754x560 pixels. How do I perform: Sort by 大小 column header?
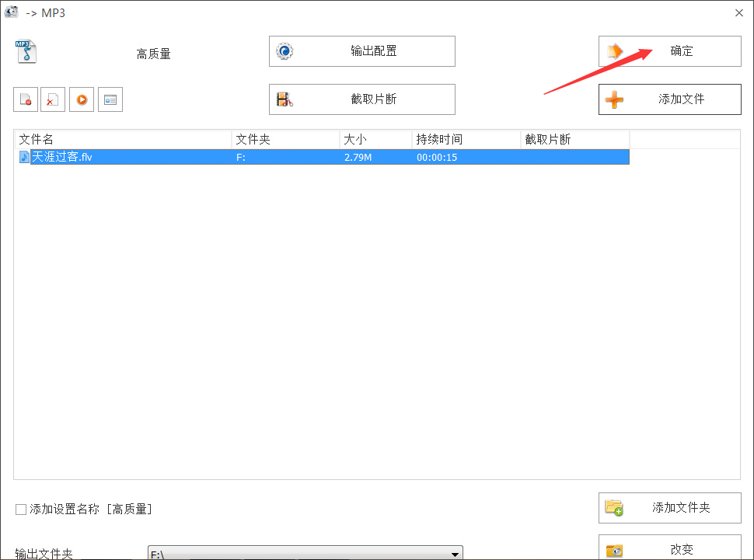pyautogui.click(x=375, y=139)
